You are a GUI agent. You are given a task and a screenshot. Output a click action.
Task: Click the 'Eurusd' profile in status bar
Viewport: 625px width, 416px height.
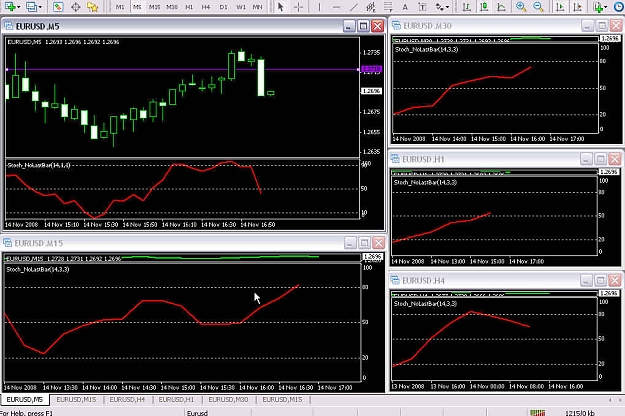pyautogui.click(x=197, y=413)
